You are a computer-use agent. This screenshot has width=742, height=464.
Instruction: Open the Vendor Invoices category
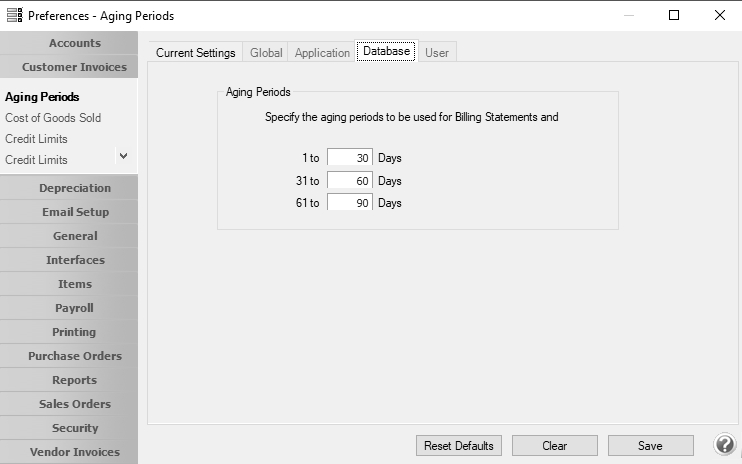(74, 452)
